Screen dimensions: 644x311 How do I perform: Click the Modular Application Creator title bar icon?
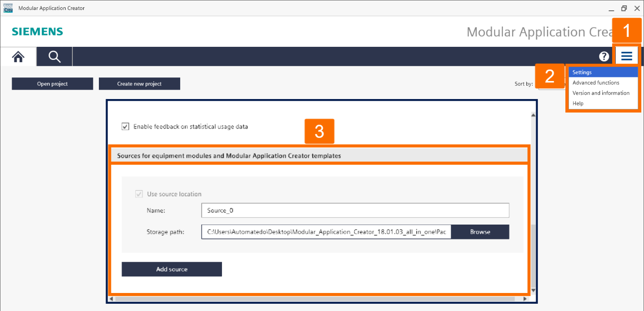(x=8, y=8)
